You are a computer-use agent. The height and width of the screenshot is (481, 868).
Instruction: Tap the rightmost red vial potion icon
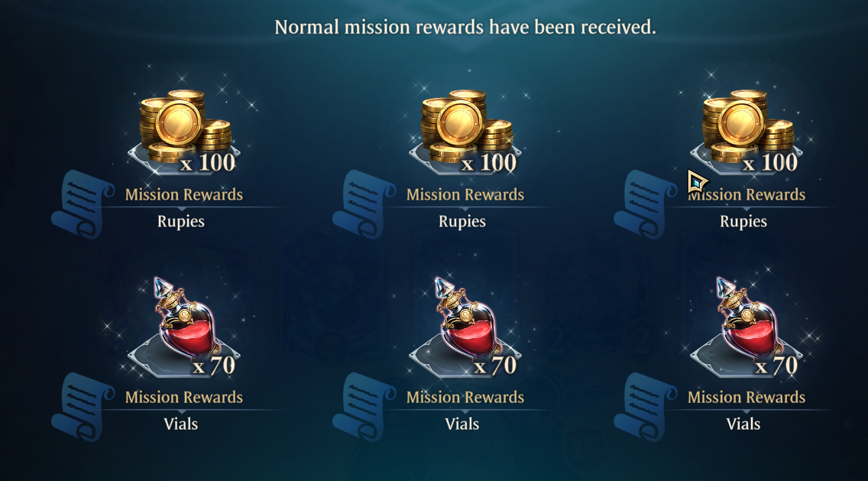(750, 319)
